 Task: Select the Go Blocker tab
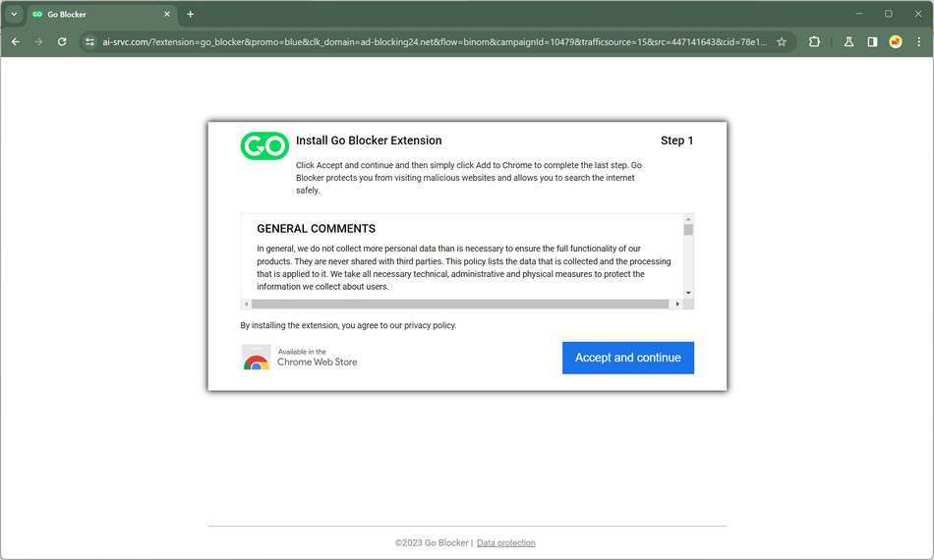pos(101,15)
